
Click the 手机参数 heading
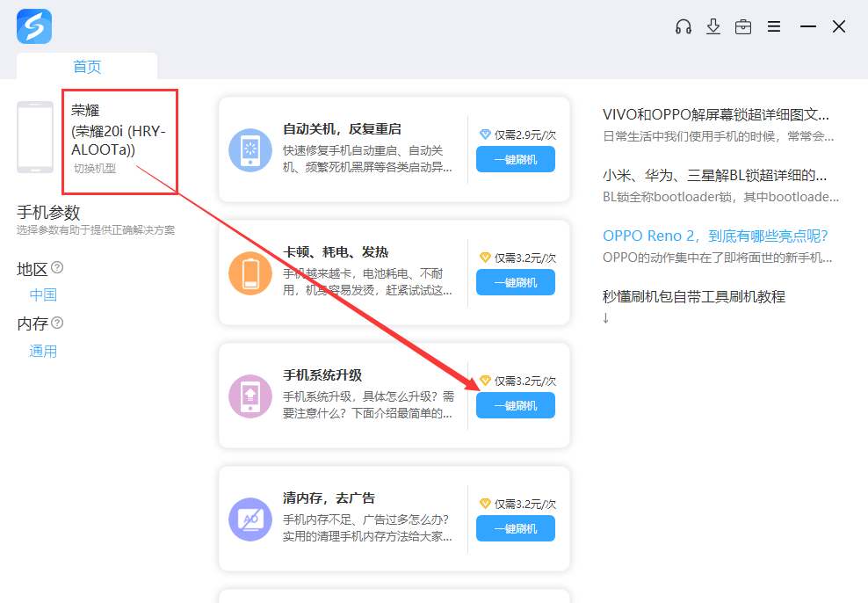(48, 212)
